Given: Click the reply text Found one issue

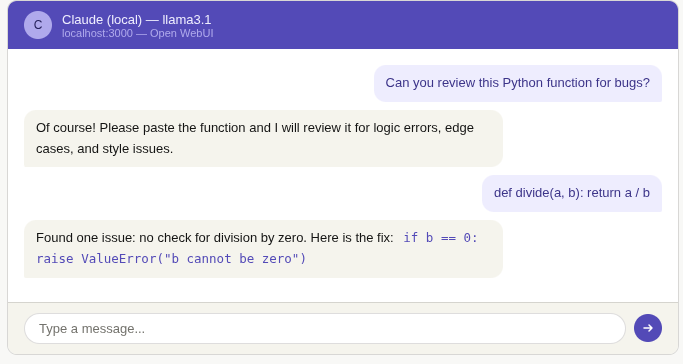Looking at the screenshot, I should point(263,249).
